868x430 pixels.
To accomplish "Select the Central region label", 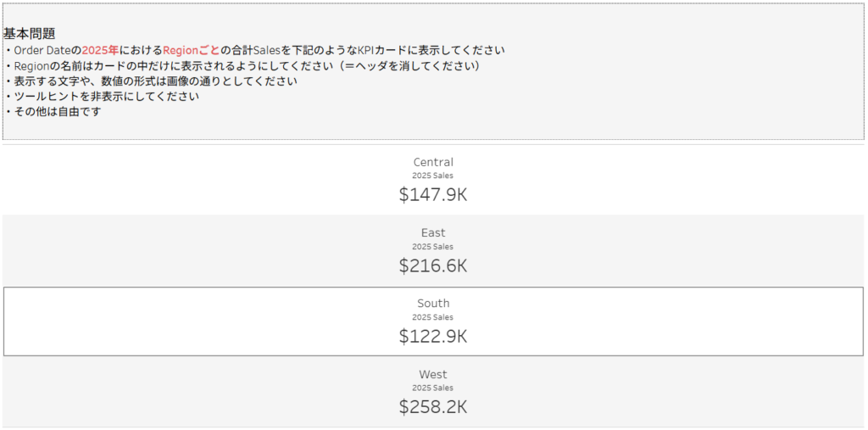I will 433,162.
